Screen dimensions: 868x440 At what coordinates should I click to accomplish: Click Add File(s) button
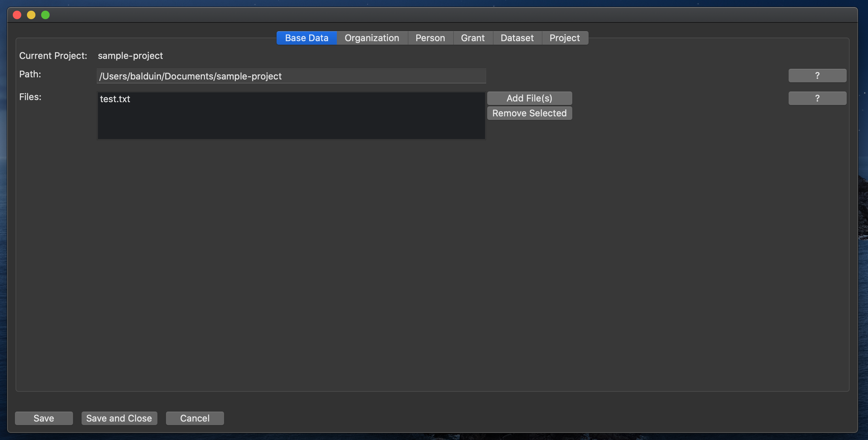click(x=529, y=98)
